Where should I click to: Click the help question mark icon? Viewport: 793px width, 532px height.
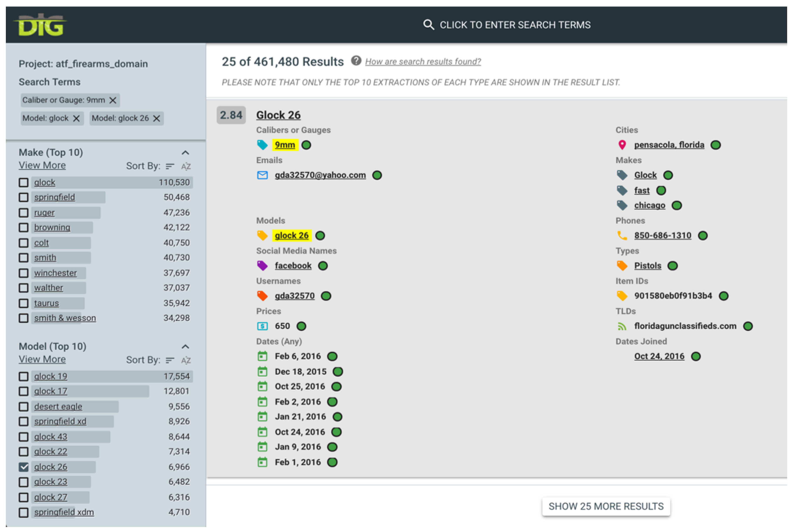pyautogui.click(x=356, y=61)
